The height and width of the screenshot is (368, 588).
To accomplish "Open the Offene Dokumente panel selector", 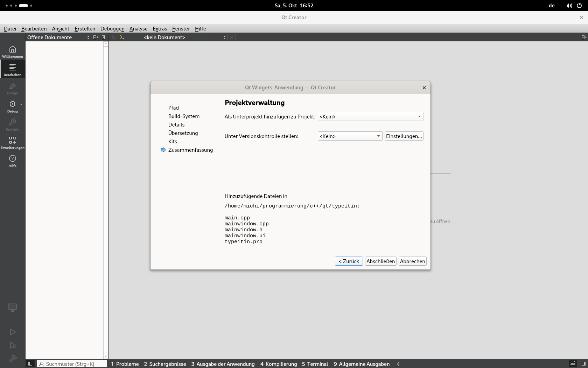I will pyautogui.click(x=58, y=37).
